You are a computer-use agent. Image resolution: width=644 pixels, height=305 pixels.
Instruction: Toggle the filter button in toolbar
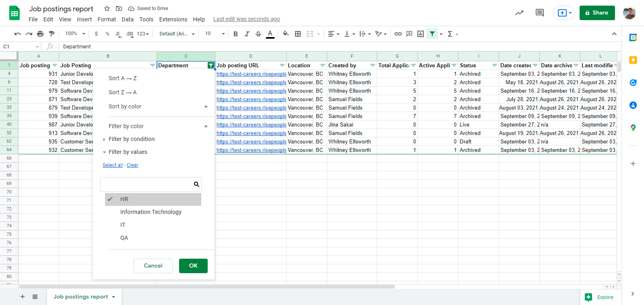[x=432, y=34]
